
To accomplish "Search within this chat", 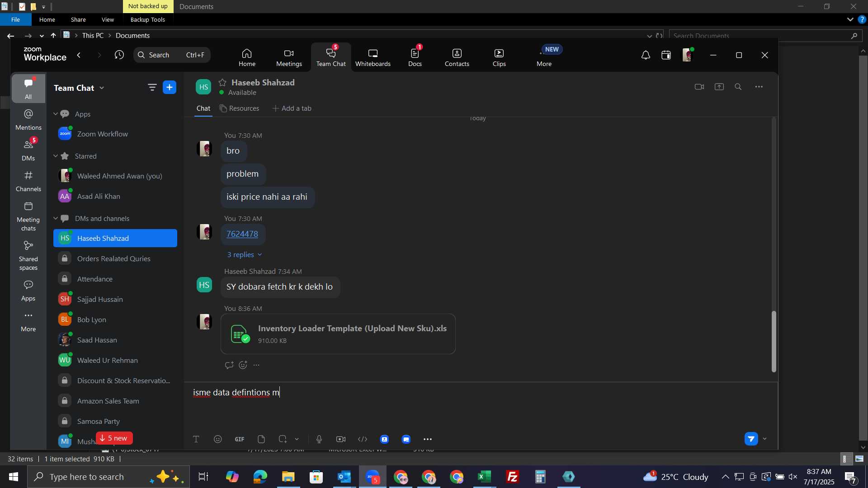I will [738, 87].
